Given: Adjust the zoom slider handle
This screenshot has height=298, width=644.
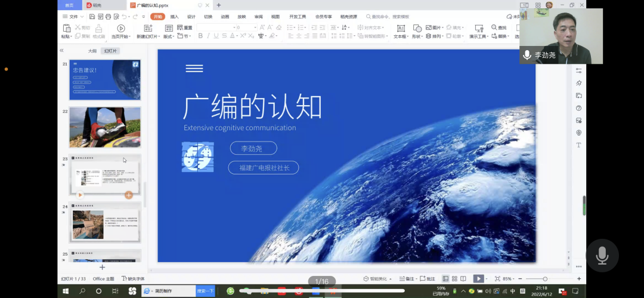Looking at the screenshot, I should 545,279.
